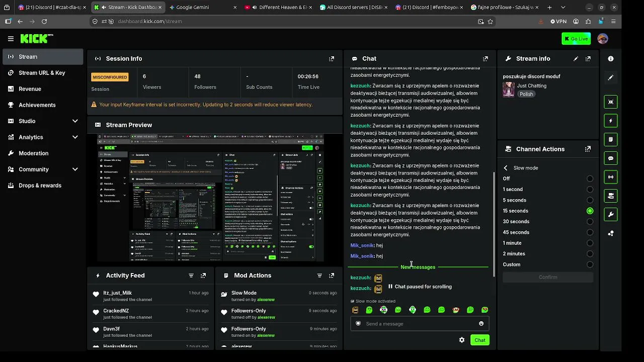Go back from Slow mode options
644x362 pixels.
tap(506, 168)
